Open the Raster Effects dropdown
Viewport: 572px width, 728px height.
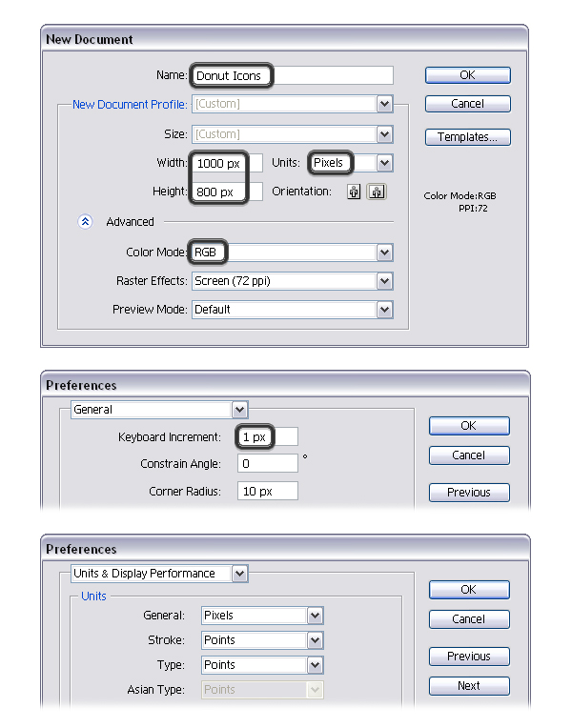[293, 281]
